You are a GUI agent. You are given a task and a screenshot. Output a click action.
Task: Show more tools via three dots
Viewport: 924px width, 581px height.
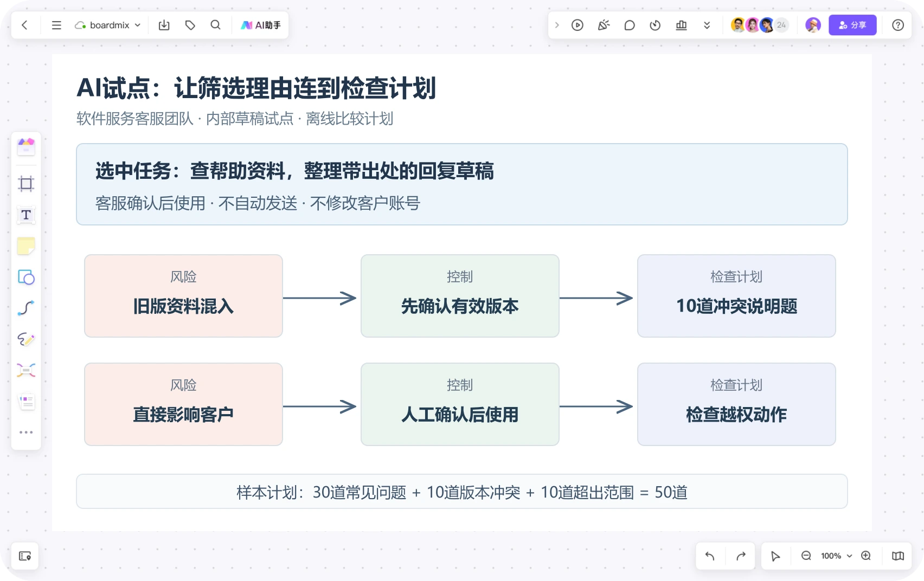(x=26, y=432)
